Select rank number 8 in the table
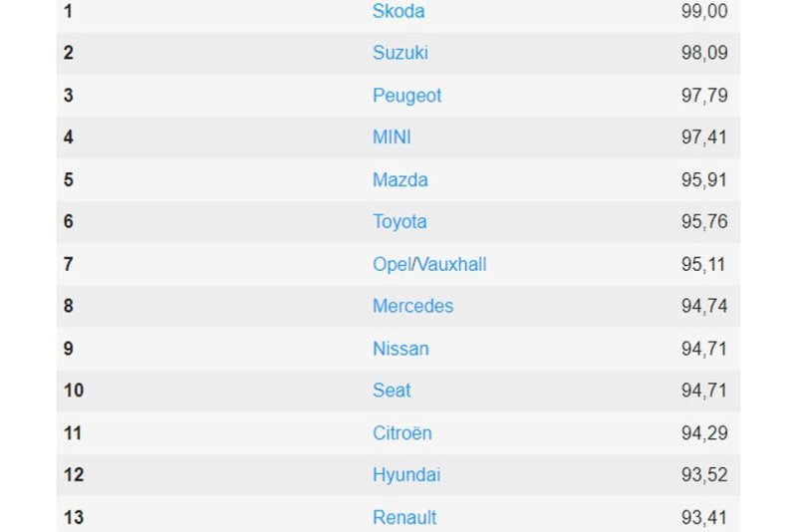 [69, 307]
